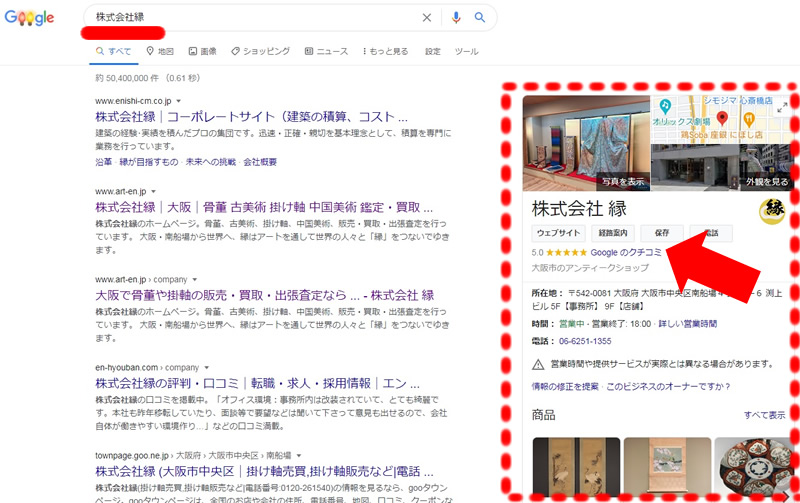Click the 大阪市のアンティークショップ category text
The image size is (800, 503).
point(590,268)
